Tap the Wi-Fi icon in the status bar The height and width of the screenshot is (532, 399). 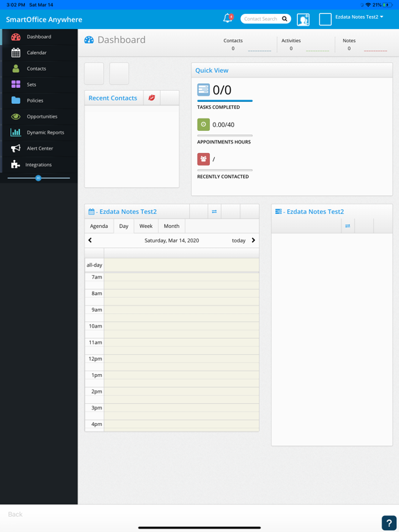click(368, 5)
